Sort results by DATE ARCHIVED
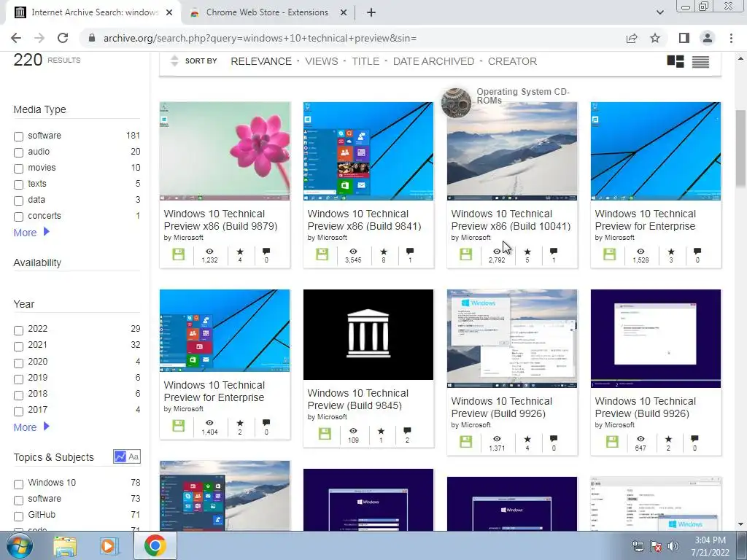 coord(433,61)
